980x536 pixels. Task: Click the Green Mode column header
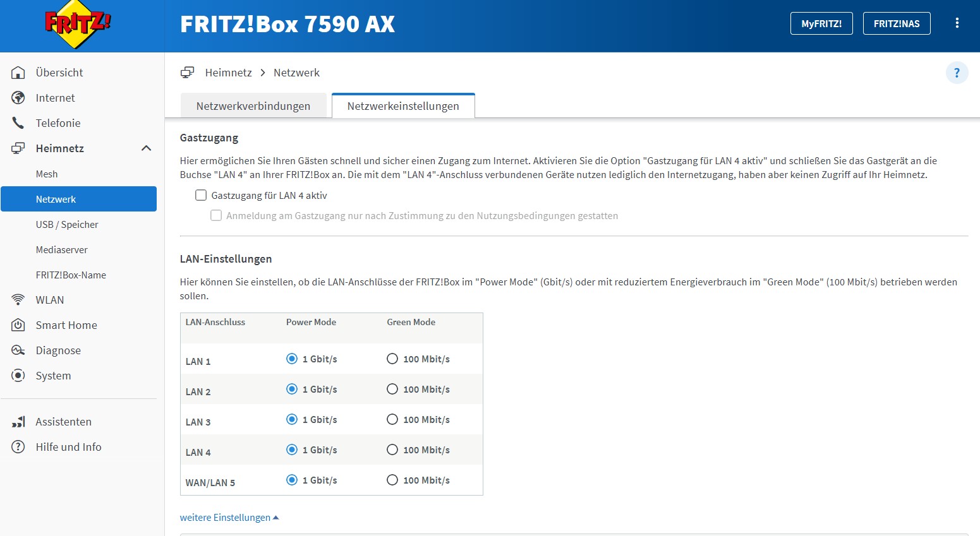tap(411, 322)
